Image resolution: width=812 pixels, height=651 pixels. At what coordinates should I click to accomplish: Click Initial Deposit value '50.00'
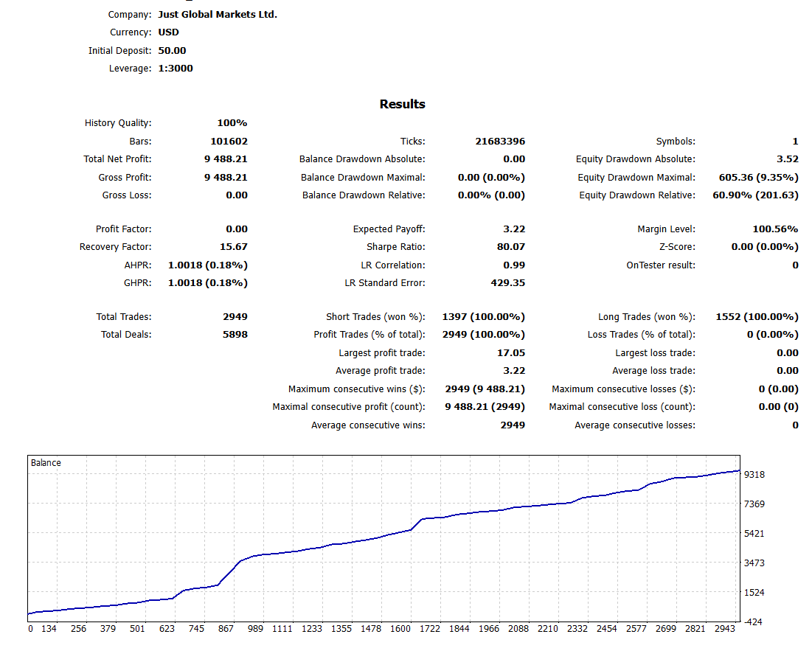click(x=172, y=50)
